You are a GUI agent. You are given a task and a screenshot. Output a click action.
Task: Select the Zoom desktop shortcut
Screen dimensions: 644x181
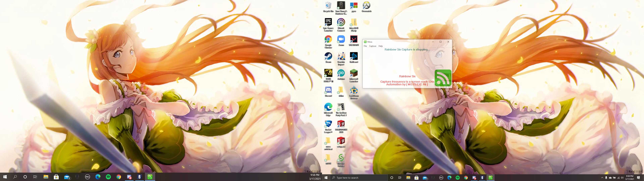[x=341, y=41]
